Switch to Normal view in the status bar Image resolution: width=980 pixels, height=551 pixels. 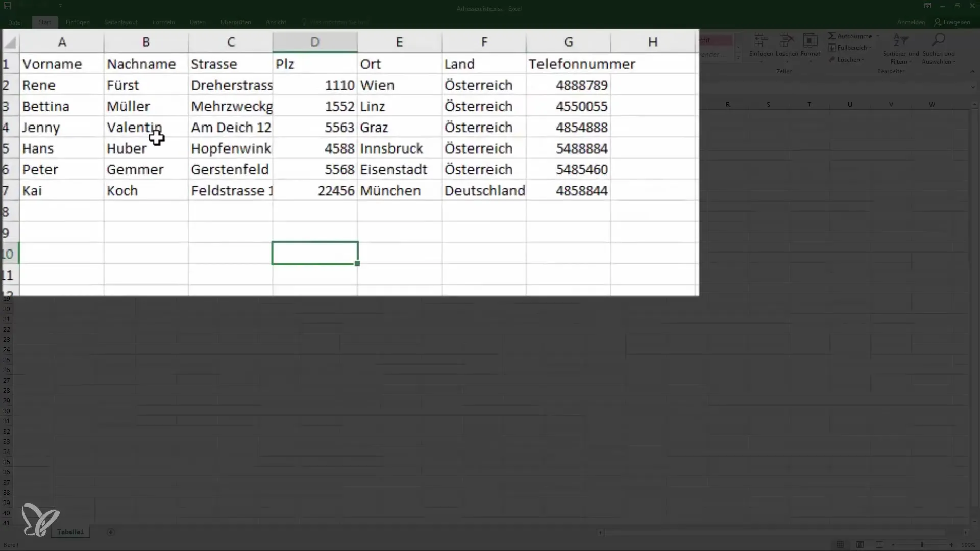840,545
